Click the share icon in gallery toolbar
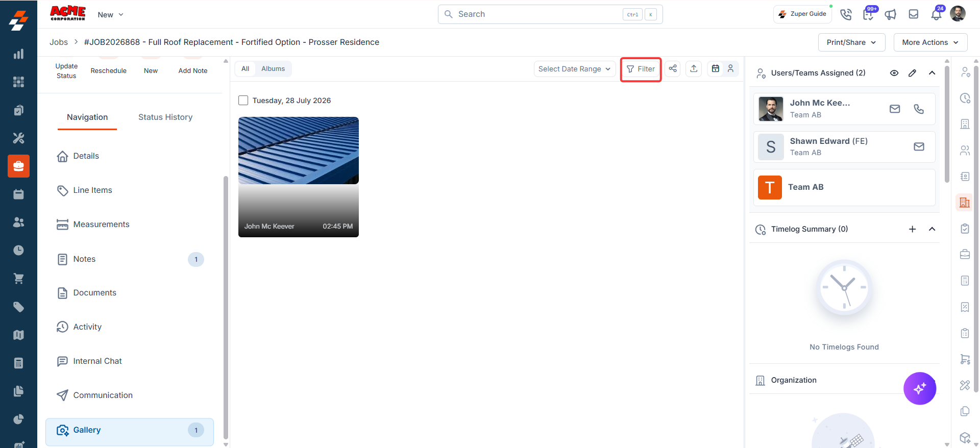Screen dimensions: 980x448 tap(673, 69)
